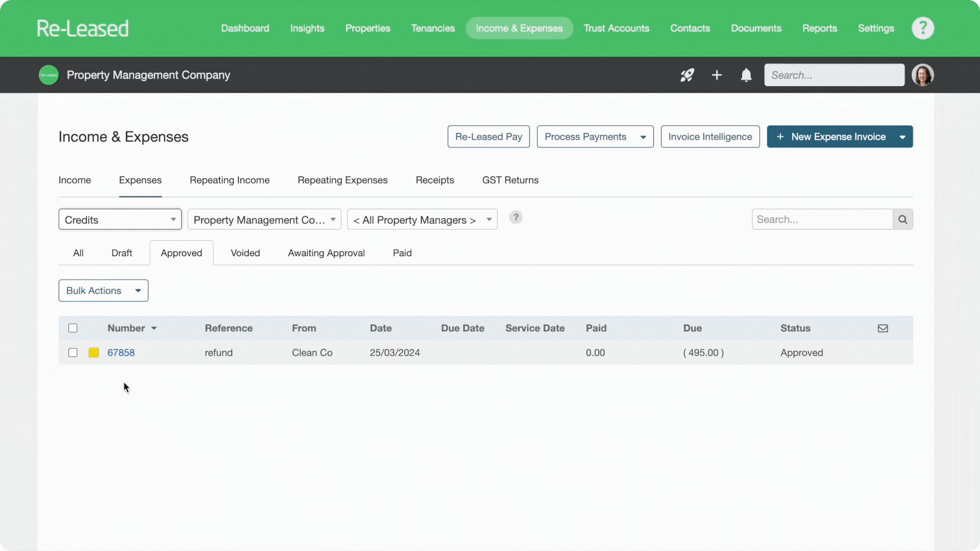Expand the Bulk Actions dropdown
980x551 pixels.
coord(103,290)
